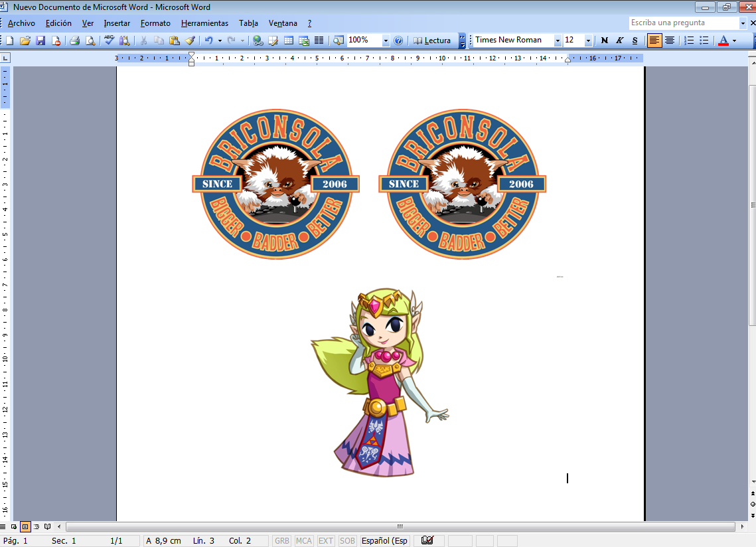This screenshot has height=547, width=756.
Task: Toggle align left paragraph button
Action: pos(654,40)
